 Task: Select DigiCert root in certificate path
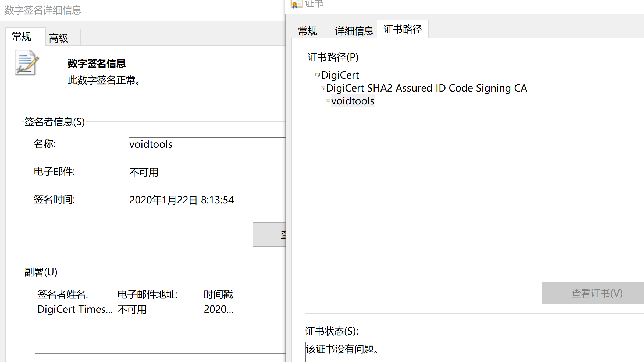pyautogui.click(x=340, y=75)
